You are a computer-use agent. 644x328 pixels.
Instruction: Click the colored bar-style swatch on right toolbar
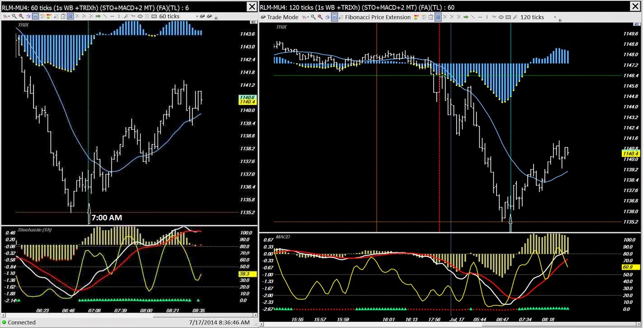tap(417, 17)
